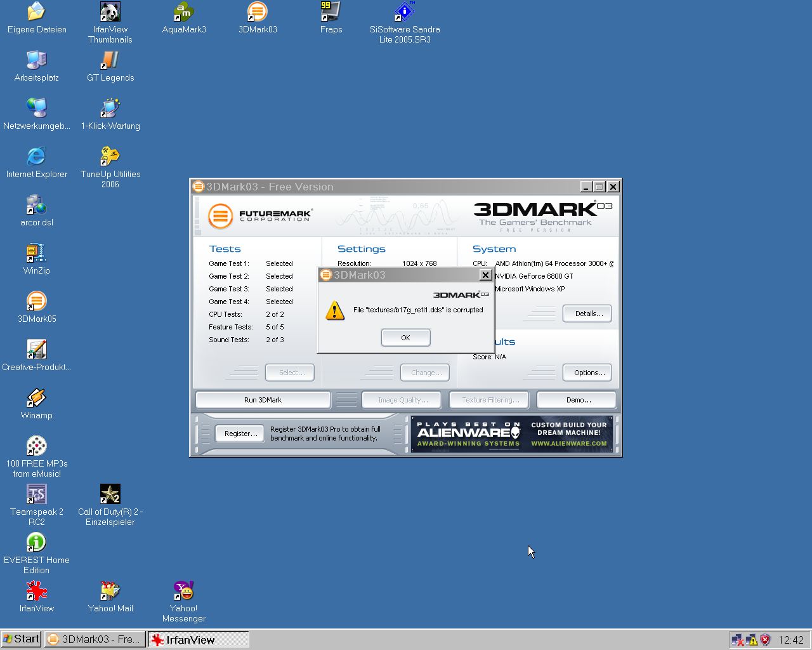Click the Microsoft Windows XP system text
The width and height of the screenshot is (812, 650).
coord(530,289)
